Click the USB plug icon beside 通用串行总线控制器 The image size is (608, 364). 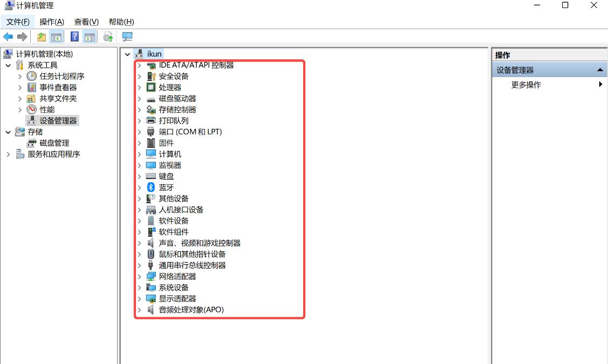[x=151, y=265]
